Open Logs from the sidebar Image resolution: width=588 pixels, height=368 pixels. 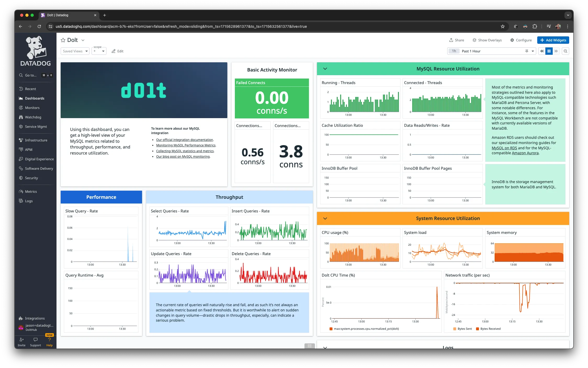[28, 201]
